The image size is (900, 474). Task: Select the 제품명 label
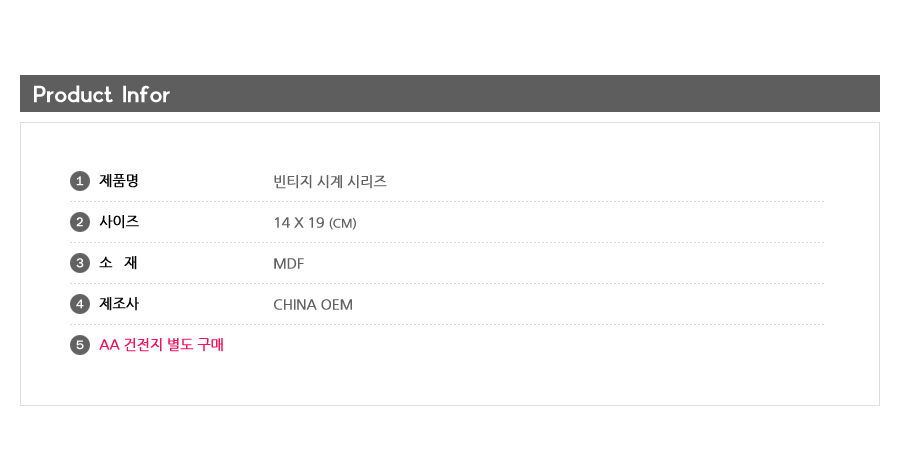(119, 181)
